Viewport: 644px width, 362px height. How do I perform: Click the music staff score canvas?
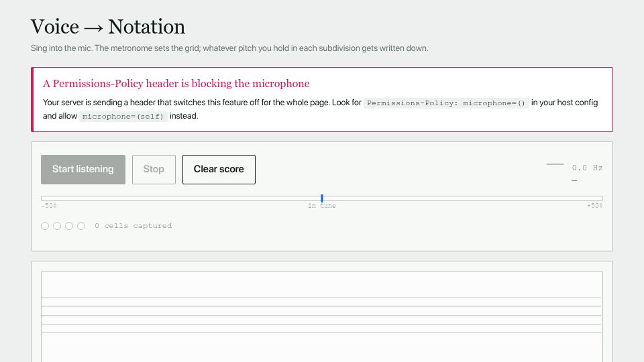322,316
